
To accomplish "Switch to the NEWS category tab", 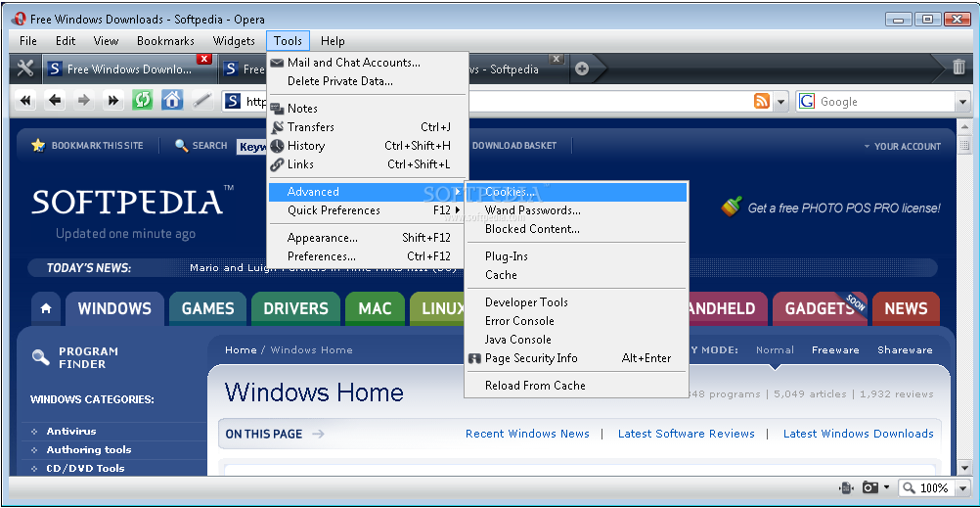I will (x=906, y=308).
